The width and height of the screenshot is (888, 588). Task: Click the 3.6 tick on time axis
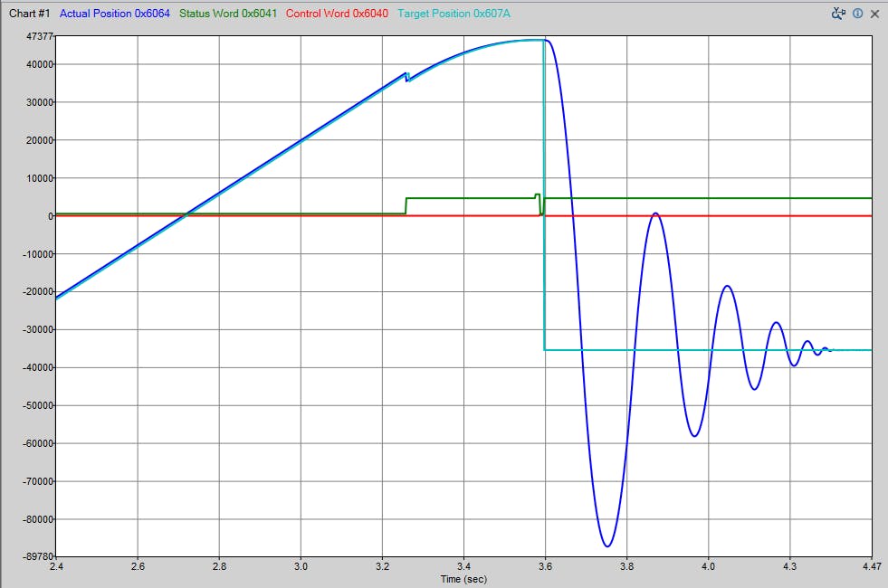click(545, 567)
